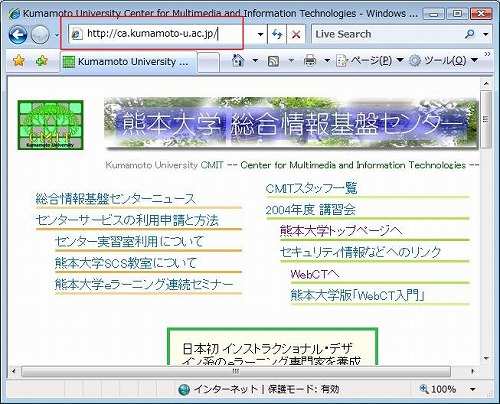Click the Home icon
This screenshot has width=500, height=404.
[x=238, y=61]
